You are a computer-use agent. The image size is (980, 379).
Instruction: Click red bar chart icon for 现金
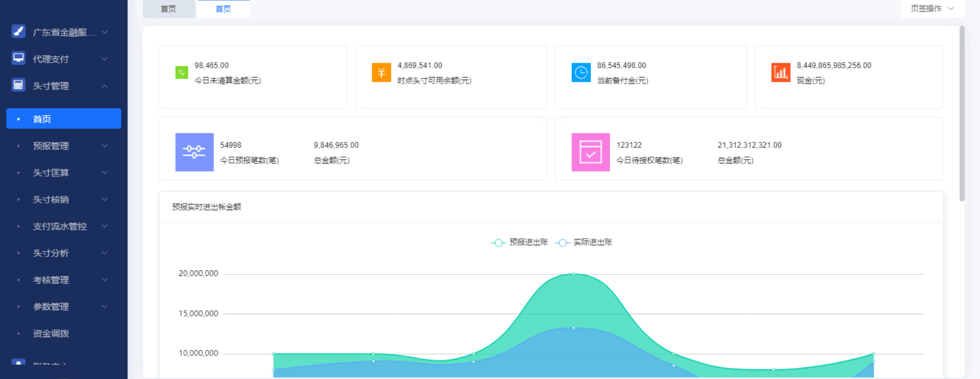[780, 72]
